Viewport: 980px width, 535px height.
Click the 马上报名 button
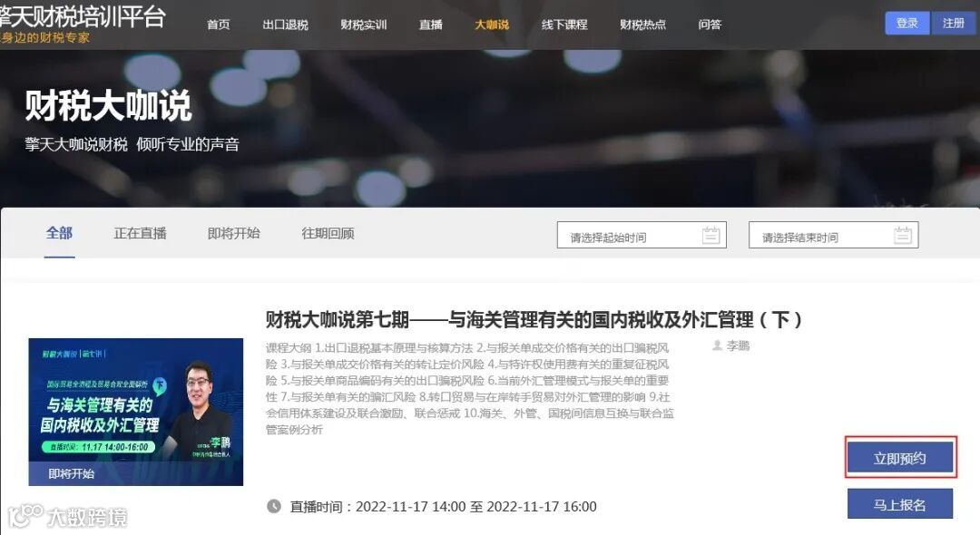(x=900, y=504)
